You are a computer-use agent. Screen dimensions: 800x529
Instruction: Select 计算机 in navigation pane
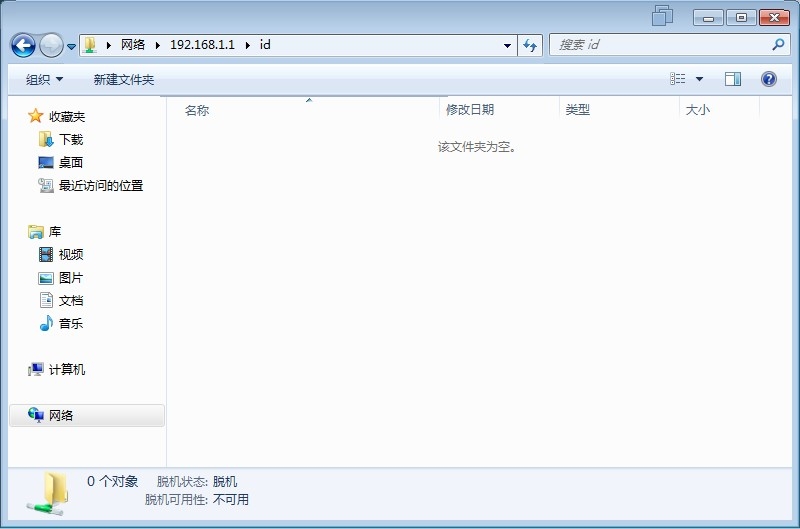point(67,369)
